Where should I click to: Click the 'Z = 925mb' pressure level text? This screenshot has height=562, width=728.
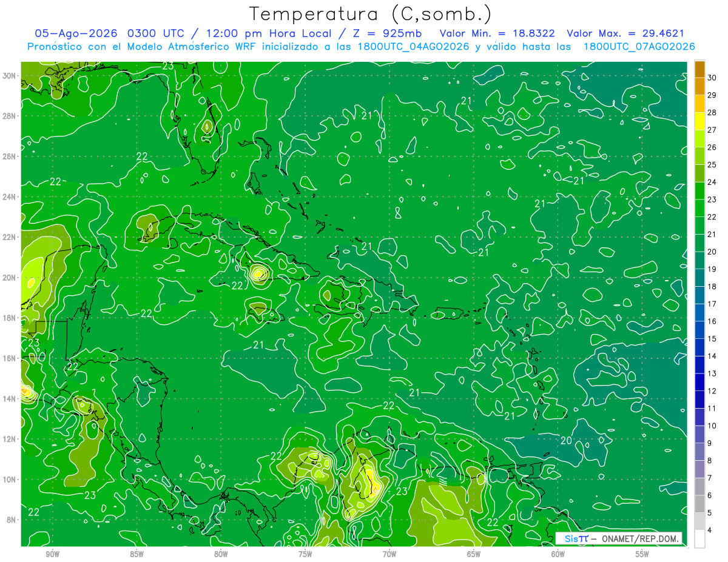[x=385, y=33]
